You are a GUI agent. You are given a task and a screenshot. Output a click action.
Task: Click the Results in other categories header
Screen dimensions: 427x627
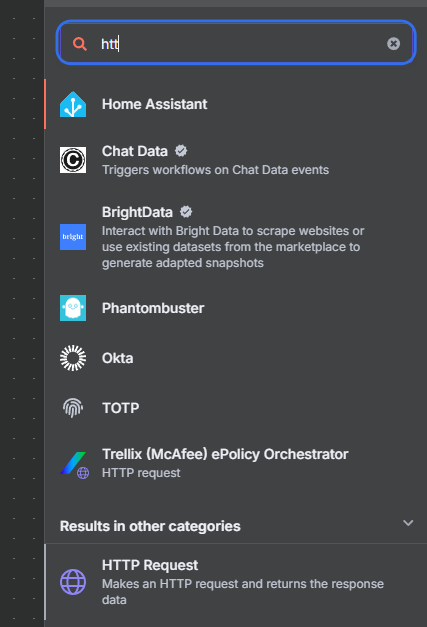pyautogui.click(x=235, y=526)
